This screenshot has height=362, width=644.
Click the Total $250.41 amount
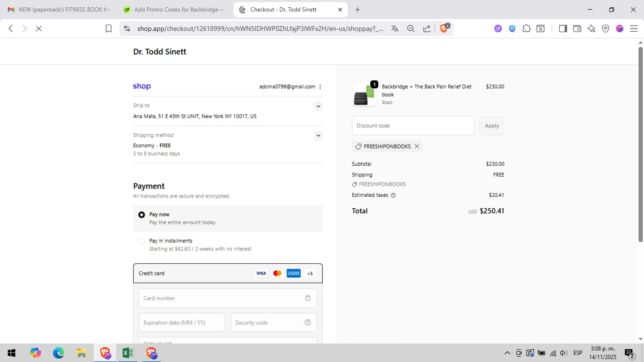(x=492, y=211)
